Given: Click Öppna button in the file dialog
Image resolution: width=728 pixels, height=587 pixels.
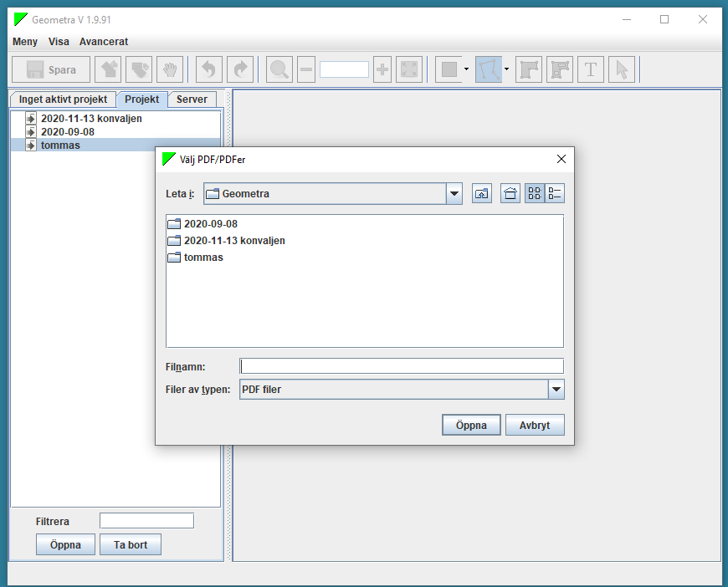Looking at the screenshot, I should click(471, 425).
